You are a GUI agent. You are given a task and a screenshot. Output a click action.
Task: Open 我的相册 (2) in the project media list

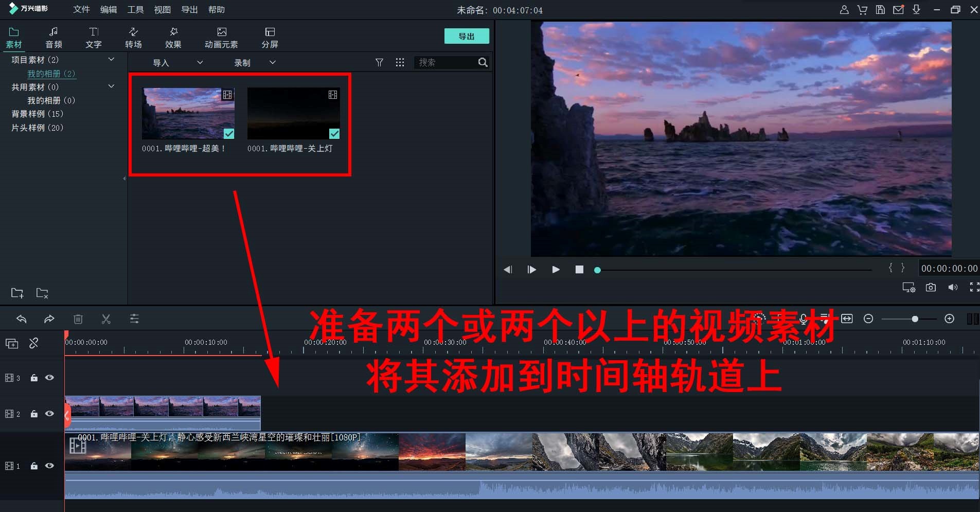point(51,74)
